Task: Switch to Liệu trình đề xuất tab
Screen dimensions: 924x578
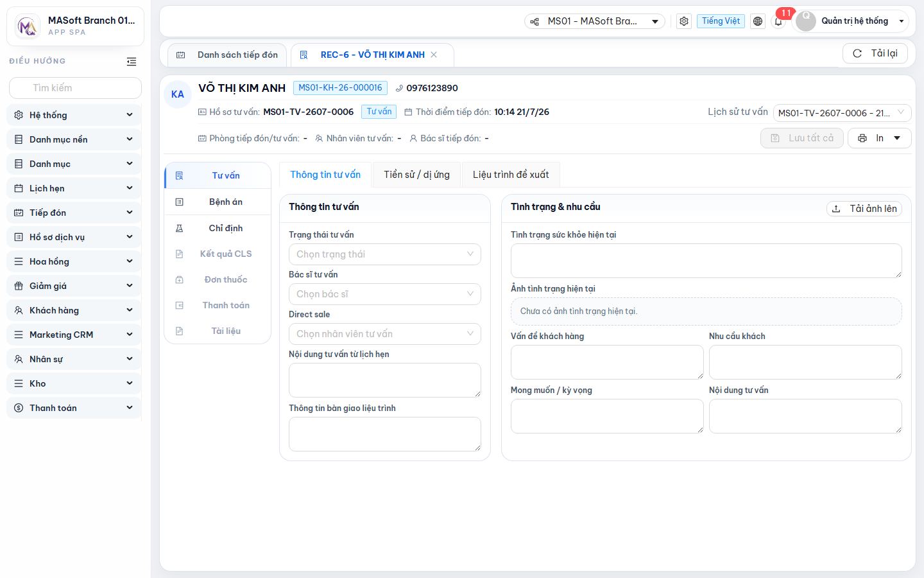Action: (511, 175)
